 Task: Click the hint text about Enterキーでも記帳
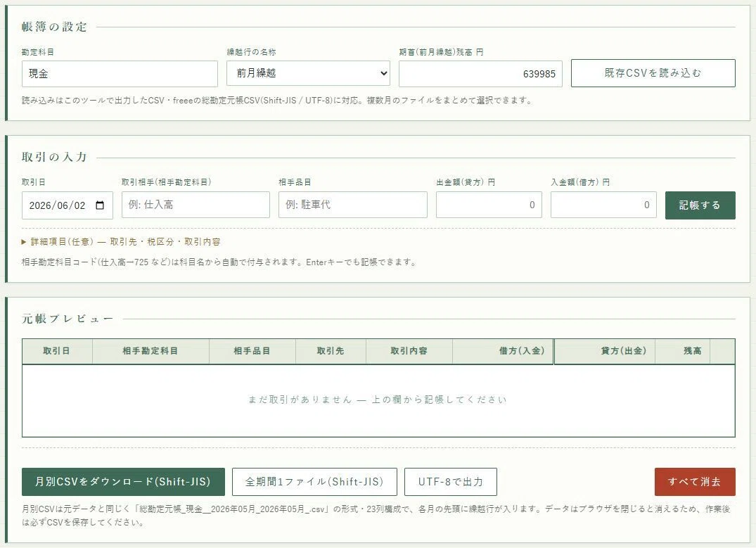[219, 262]
